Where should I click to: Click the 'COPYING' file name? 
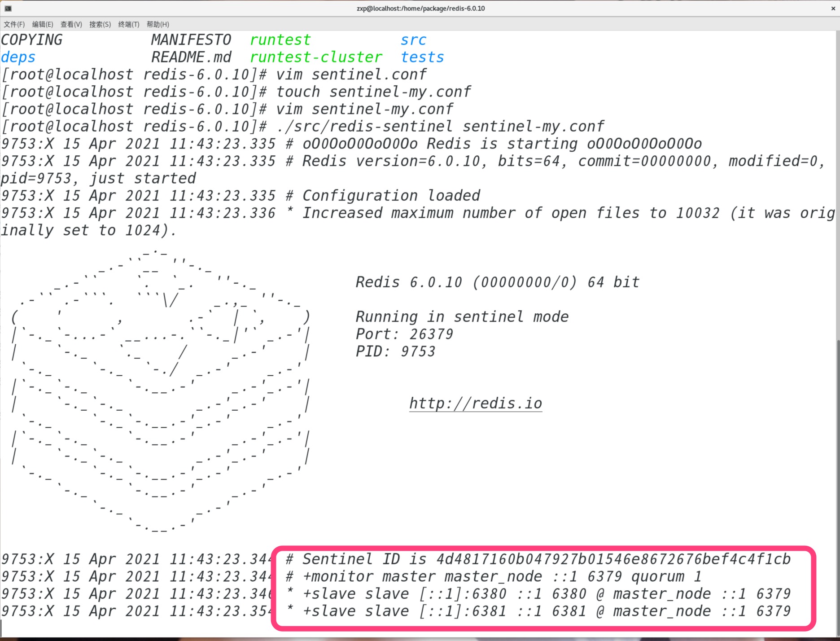(31, 40)
